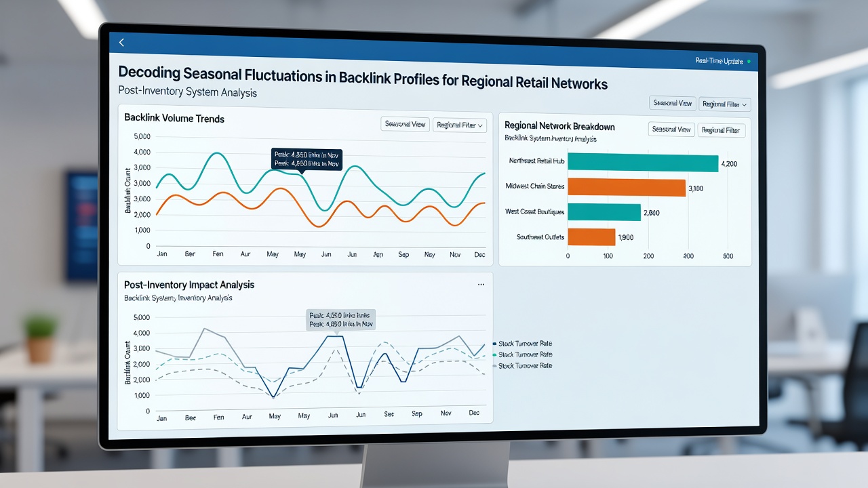Open Regional Filter dropdown in Backlink Volume Trends

point(460,125)
